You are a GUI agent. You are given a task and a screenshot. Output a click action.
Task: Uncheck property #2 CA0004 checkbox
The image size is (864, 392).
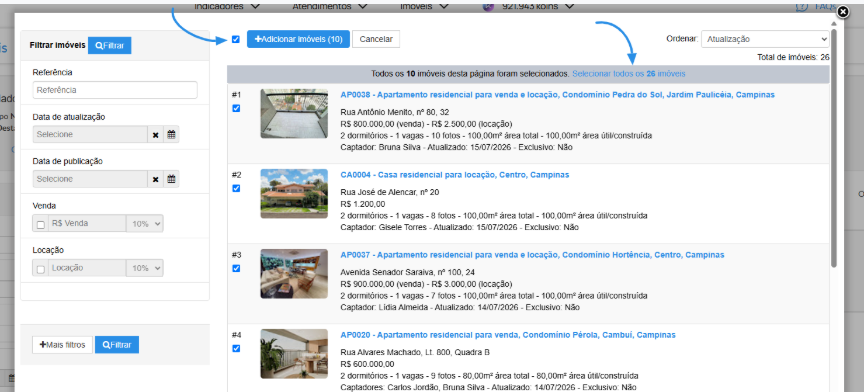click(236, 188)
